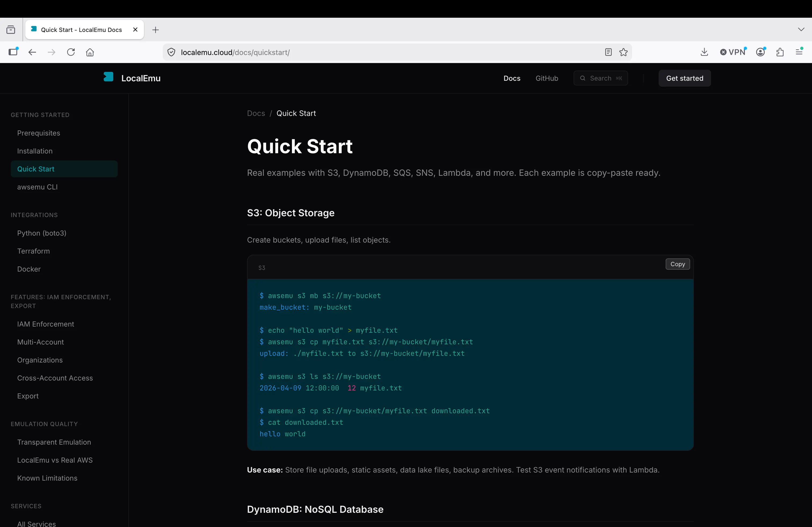Image resolution: width=812 pixels, height=527 pixels.
Task: Click the Docs breadcrumb link
Action: pyautogui.click(x=256, y=113)
